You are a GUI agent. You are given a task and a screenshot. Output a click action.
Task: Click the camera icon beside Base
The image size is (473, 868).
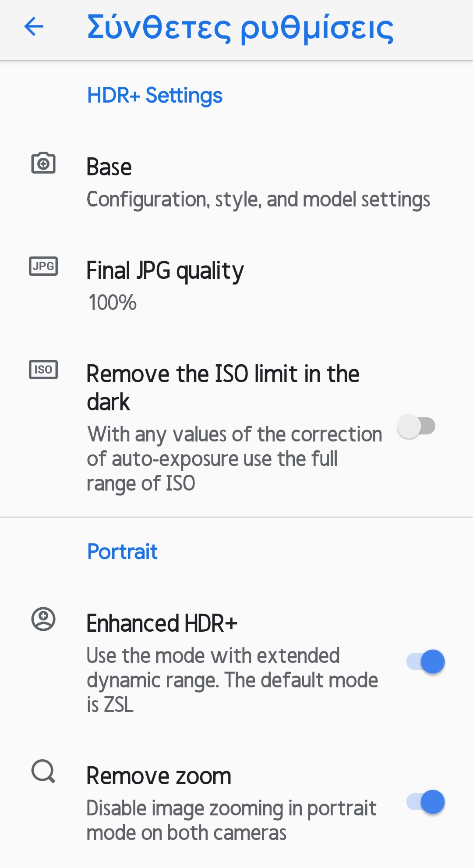pos(43,164)
